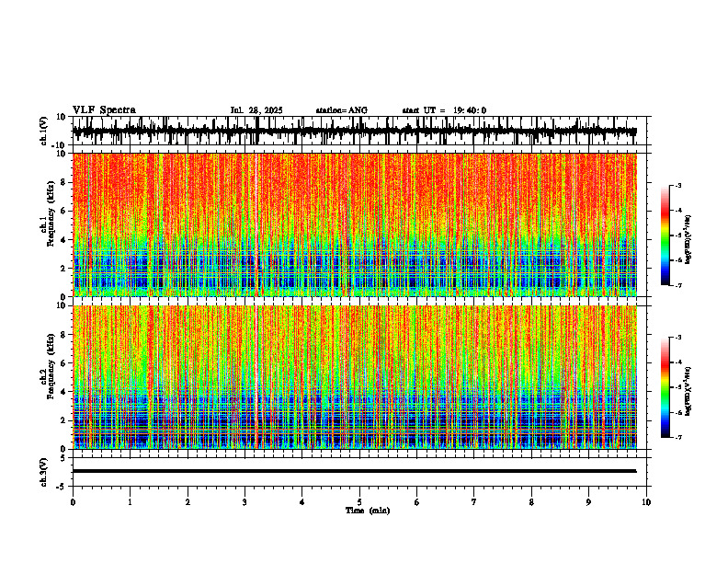The height and width of the screenshot is (563, 728).
Task: Click the time axis tick label "1"
Action: (130, 502)
